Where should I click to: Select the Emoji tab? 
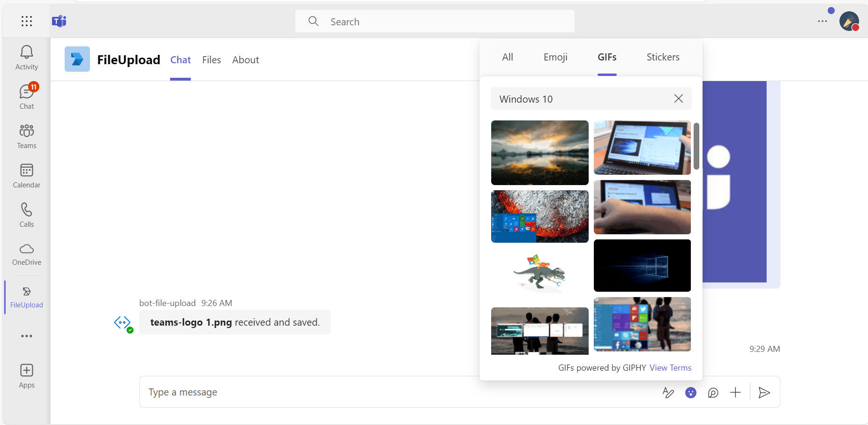click(x=555, y=57)
